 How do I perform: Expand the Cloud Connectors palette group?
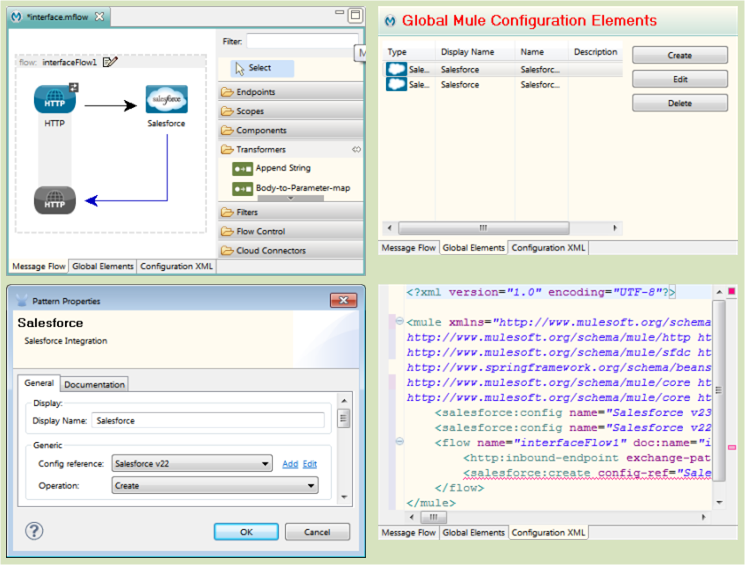pyautogui.click(x=270, y=250)
